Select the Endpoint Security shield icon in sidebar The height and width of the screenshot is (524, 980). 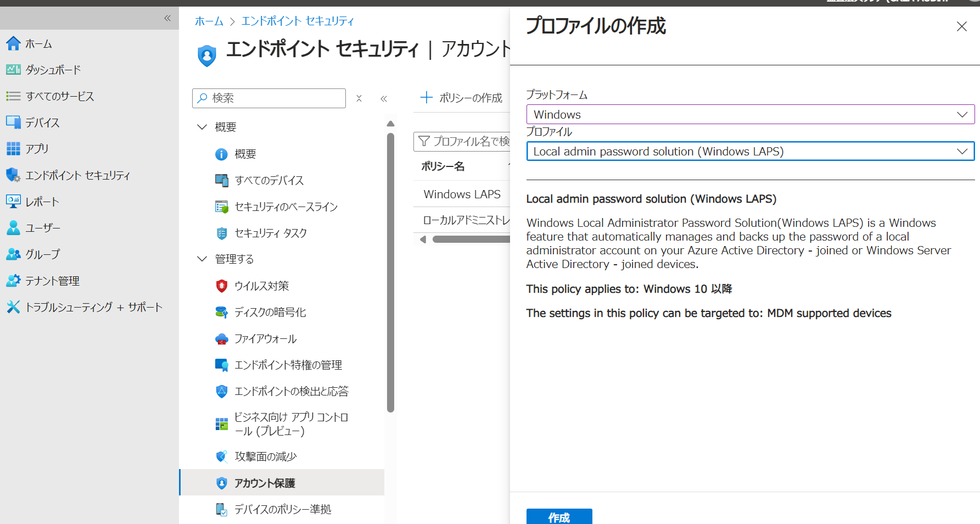[13, 175]
